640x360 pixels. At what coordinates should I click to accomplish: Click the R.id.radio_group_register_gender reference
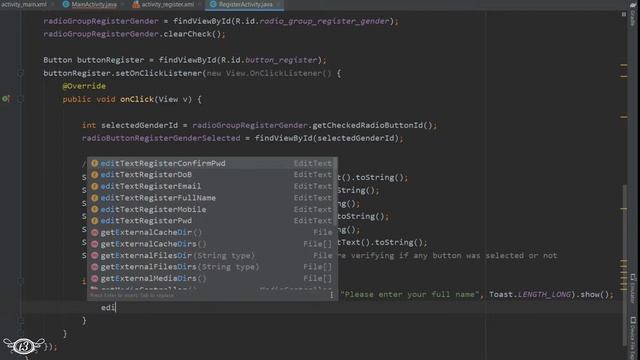[x=312, y=21]
